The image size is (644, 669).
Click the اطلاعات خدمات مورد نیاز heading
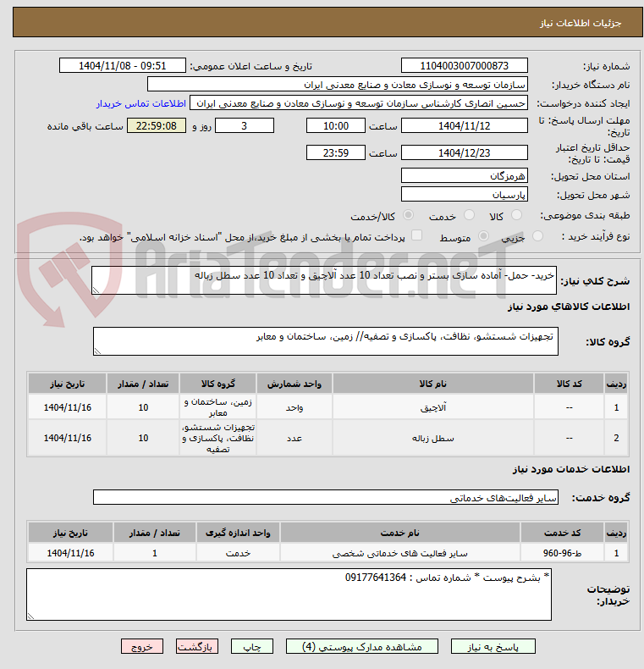(571, 469)
